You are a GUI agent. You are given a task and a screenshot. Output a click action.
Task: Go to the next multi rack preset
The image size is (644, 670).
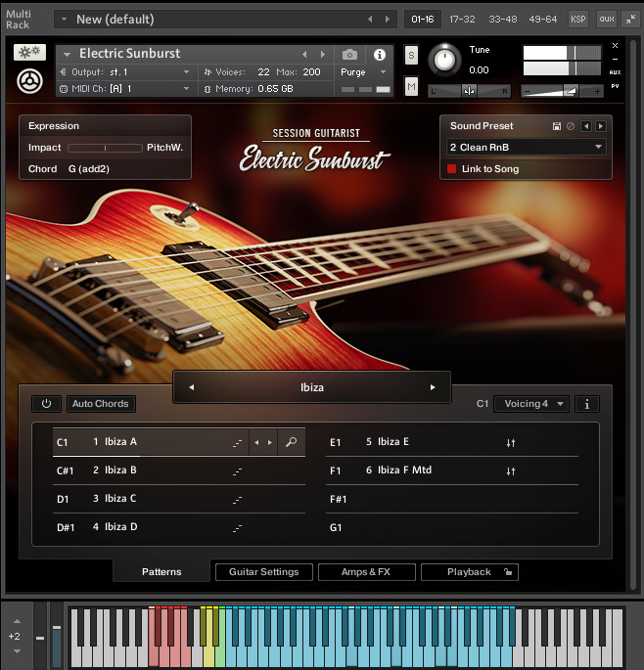pos(387,20)
